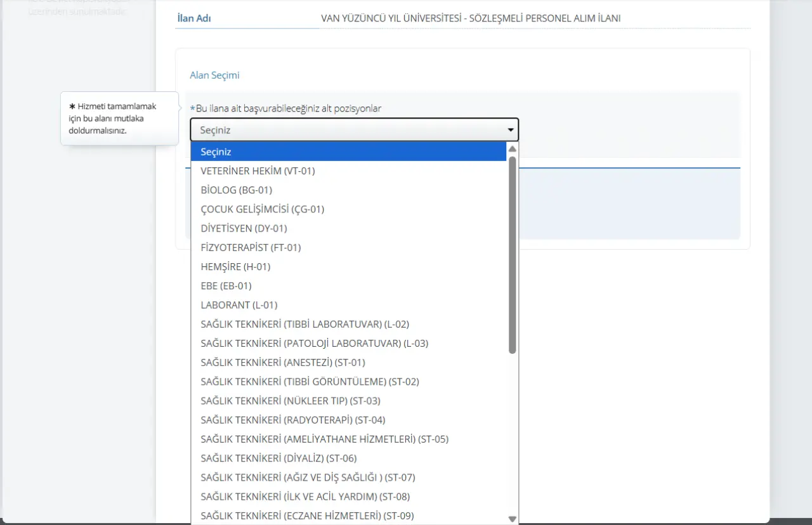Viewport: 812px width, 525px height.
Task: Pick Sağlık Teknikeri Tıbbi Görüntüleme (ST-02)
Action: point(310,381)
